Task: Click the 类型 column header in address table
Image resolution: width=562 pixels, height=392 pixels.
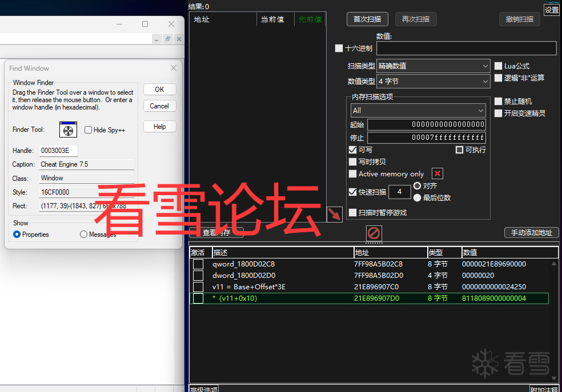Action: [444, 253]
